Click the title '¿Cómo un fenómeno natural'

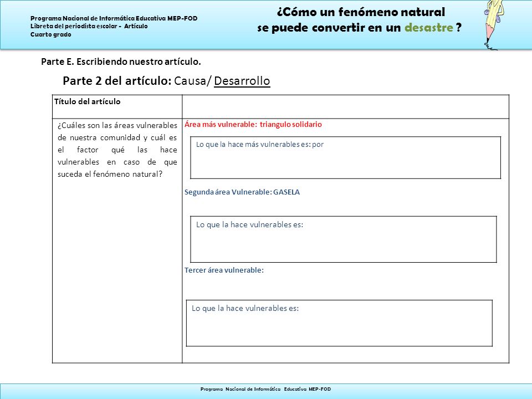coord(361,12)
